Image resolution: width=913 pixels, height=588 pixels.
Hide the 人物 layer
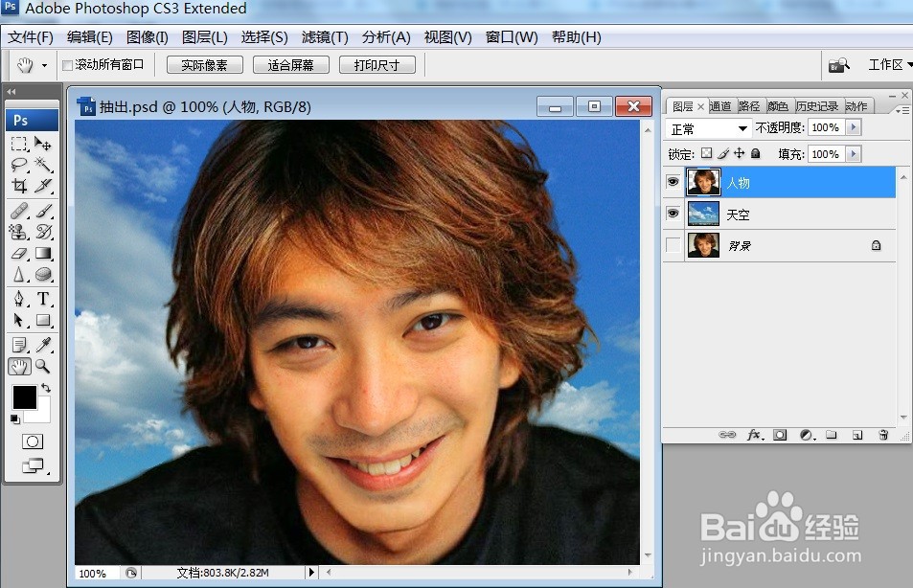(x=673, y=182)
